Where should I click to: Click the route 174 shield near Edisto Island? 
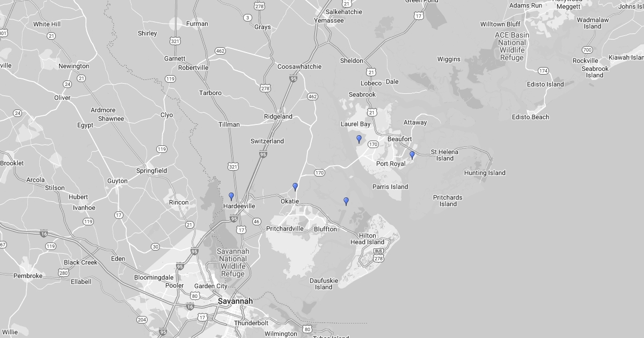(543, 71)
